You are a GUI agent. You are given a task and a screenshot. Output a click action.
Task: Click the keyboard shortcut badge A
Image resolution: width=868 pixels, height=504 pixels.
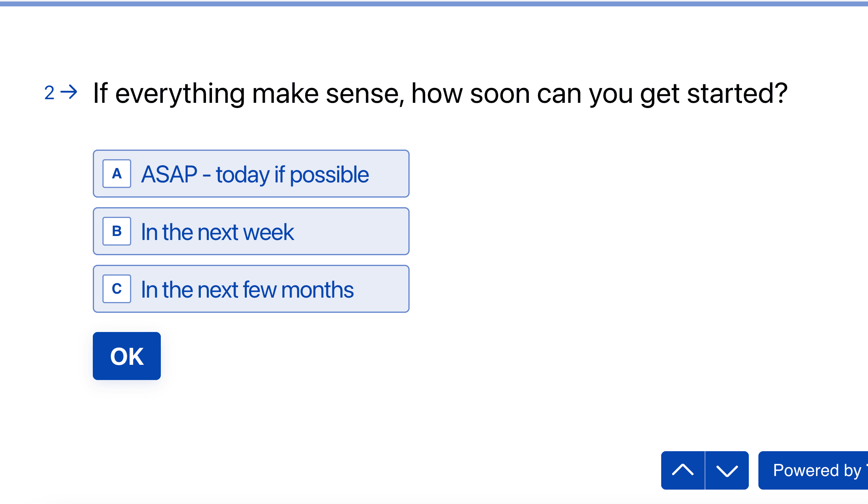pyautogui.click(x=116, y=174)
